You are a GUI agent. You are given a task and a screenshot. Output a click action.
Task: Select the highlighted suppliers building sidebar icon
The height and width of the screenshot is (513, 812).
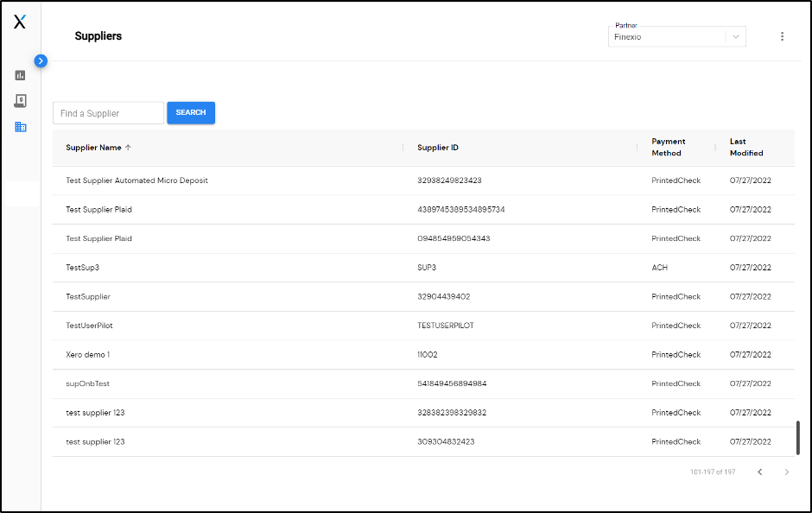pos(20,127)
